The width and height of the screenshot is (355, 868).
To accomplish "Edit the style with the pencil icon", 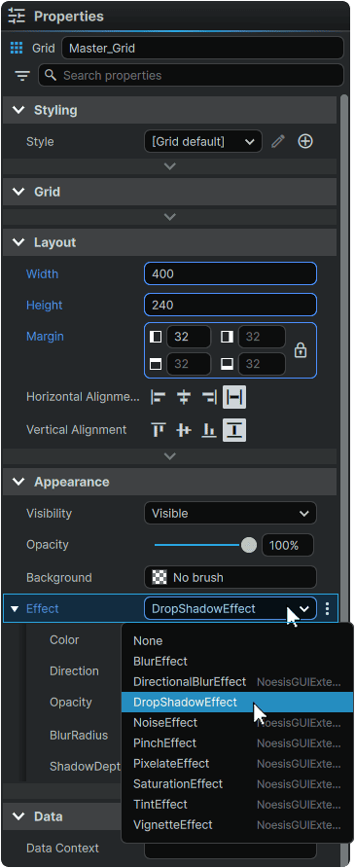I will (278, 142).
